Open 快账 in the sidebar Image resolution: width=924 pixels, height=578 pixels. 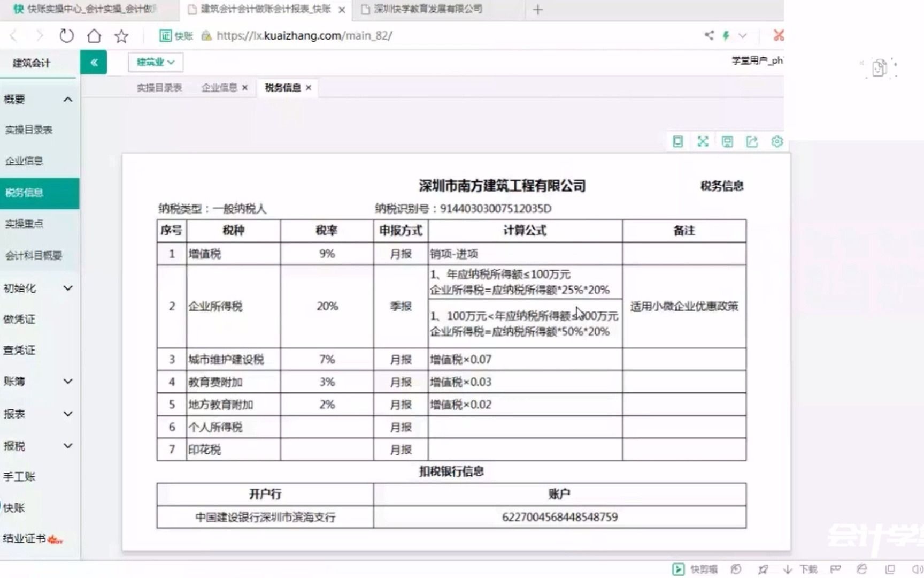coord(14,507)
